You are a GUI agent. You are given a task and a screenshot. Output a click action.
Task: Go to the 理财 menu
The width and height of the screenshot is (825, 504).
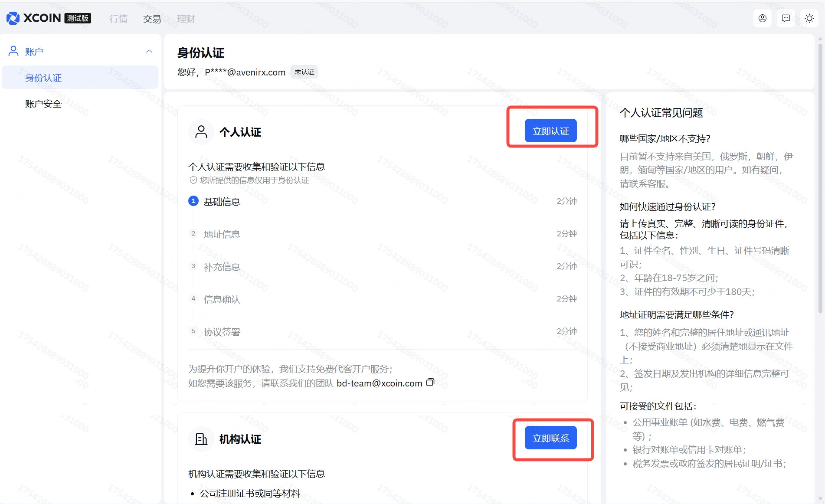[x=186, y=19]
